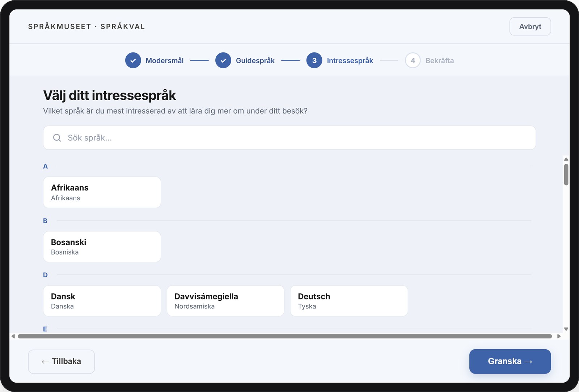
Task: Click the section letter D heading
Action: (45, 275)
